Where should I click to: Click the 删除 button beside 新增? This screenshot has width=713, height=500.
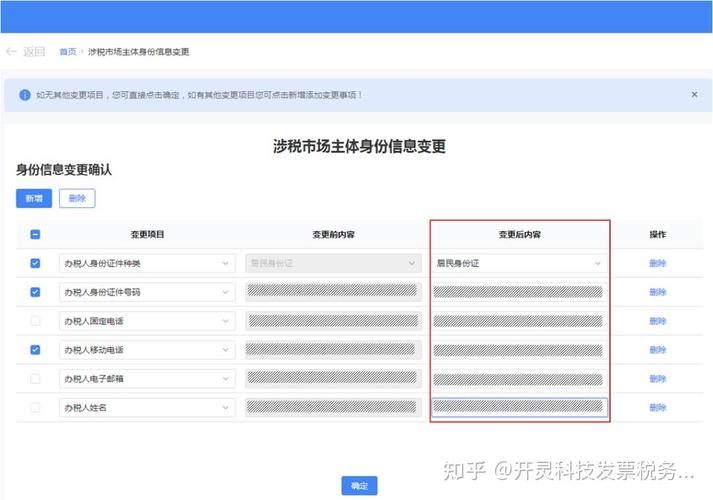click(x=77, y=198)
